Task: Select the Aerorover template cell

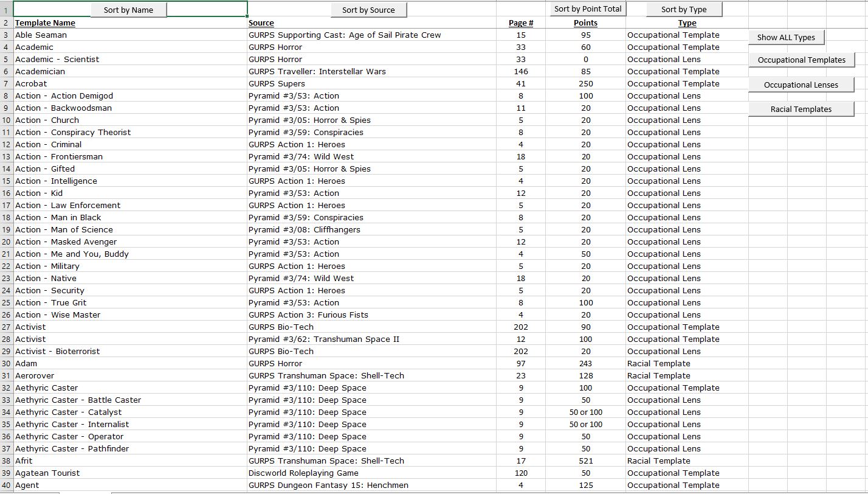Action: tap(130, 375)
